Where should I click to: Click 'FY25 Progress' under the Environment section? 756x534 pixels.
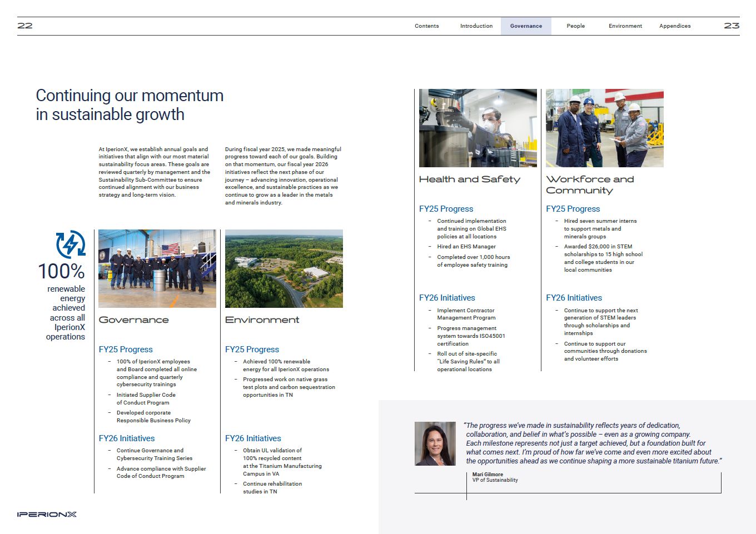(252, 350)
